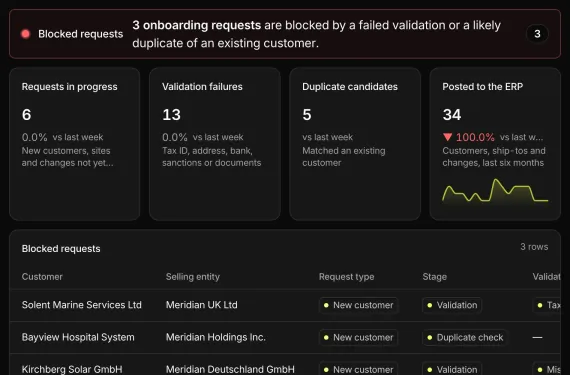The width and height of the screenshot is (570, 375).
Task: Click the Posted to the ERP sparkline chart
Action: point(495,191)
